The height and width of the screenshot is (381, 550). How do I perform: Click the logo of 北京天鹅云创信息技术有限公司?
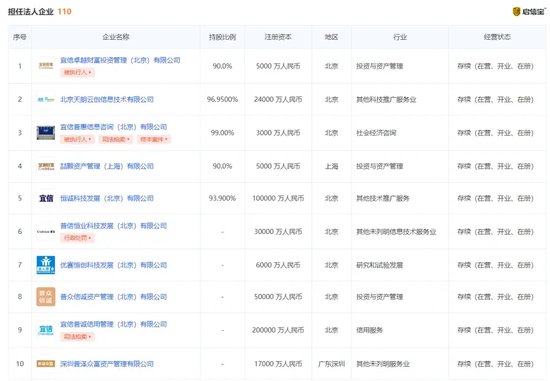pos(46,100)
